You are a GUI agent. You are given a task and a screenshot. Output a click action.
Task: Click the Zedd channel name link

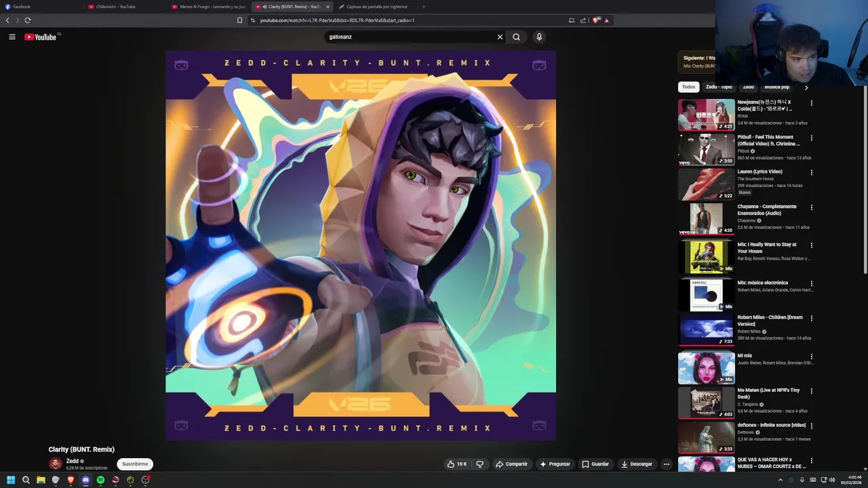[x=72, y=461]
